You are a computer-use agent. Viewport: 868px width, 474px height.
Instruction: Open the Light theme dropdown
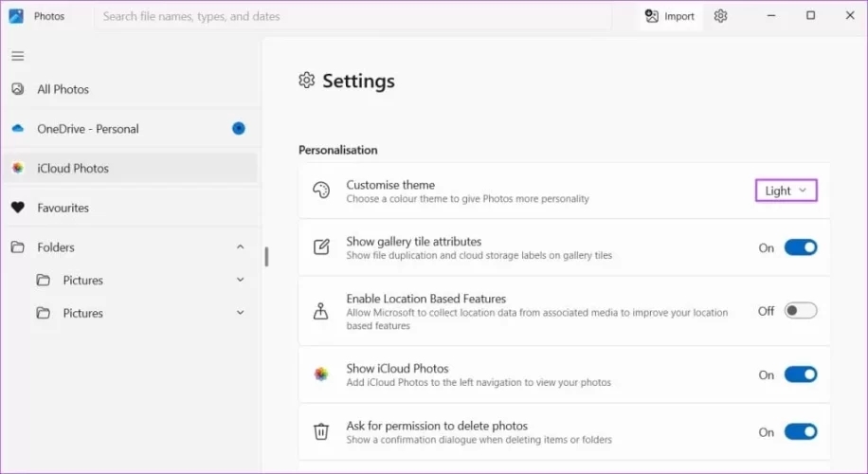(786, 191)
